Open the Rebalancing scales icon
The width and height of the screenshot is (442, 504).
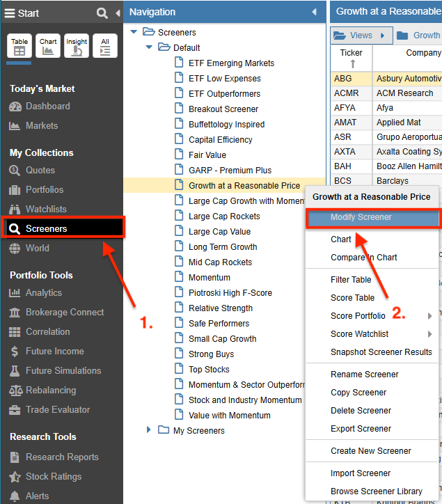pos(16,391)
